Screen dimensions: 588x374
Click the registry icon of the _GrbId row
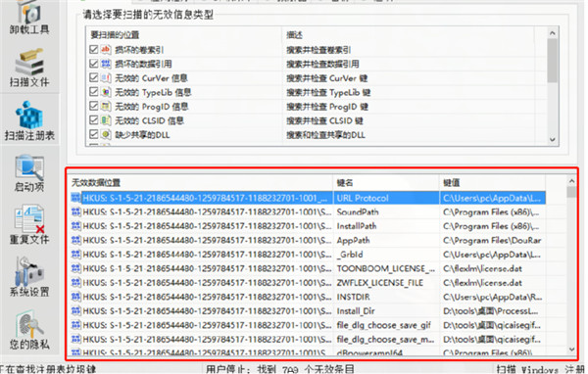(76, 255)
